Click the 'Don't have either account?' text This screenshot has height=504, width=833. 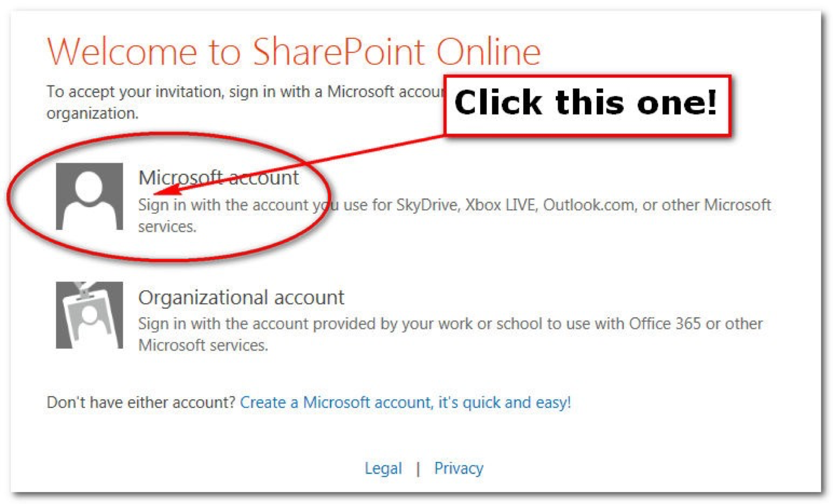click(x=141, y=402)
